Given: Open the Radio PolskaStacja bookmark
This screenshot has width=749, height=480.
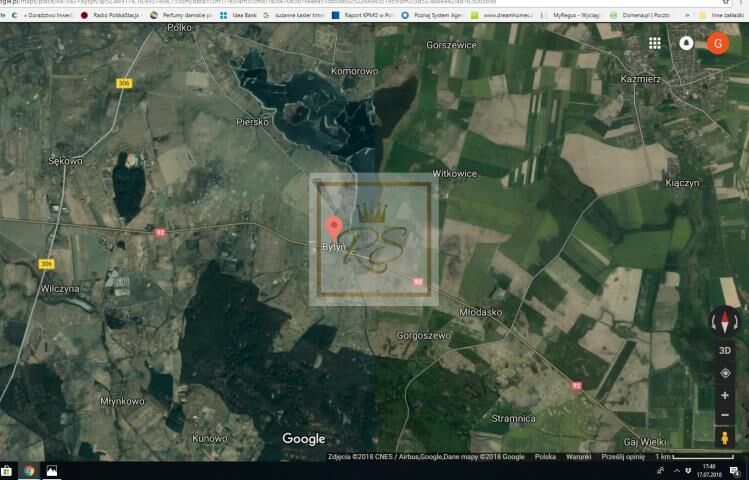Looking at the screenshot, I should (111, 15).
